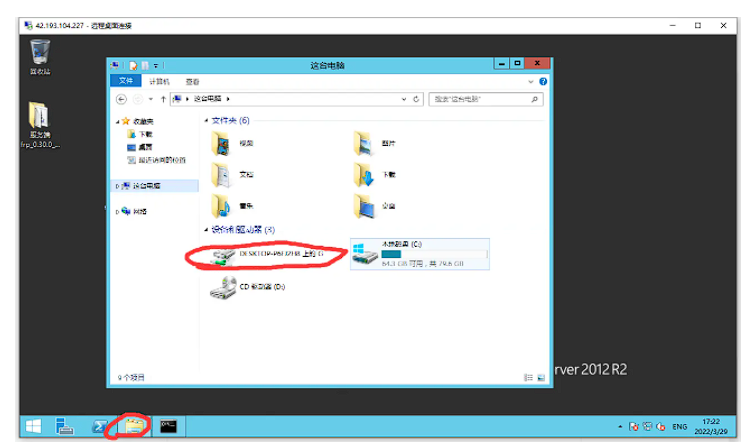The image size is (751, 448).
Task: Launch PowerShell from the taskbar
Action: click(x=100, y=427)
